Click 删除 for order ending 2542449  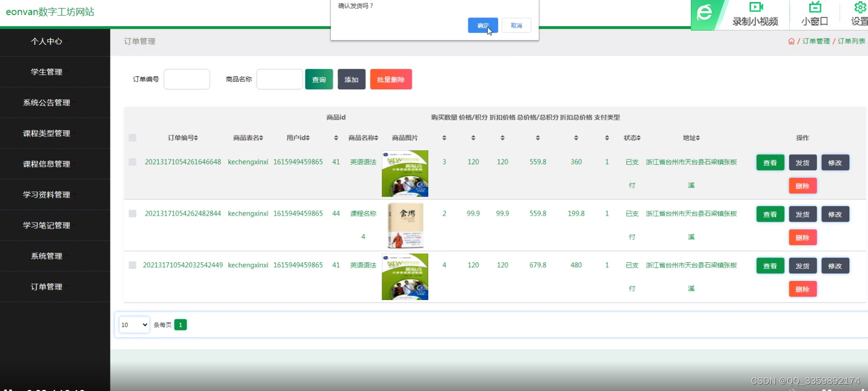(x=803, y=289)
